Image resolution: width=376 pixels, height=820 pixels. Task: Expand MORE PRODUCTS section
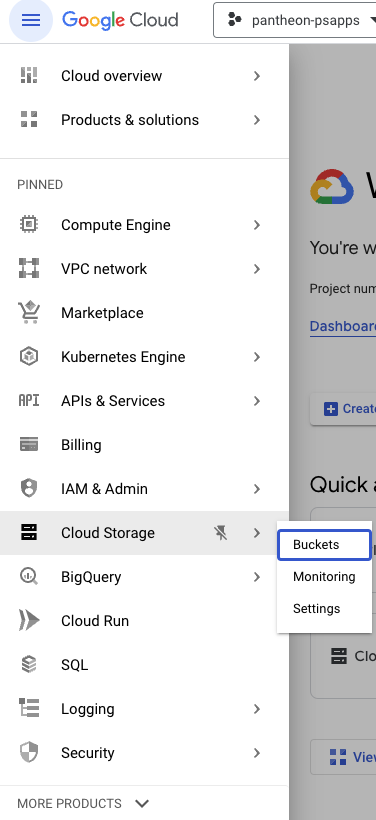point(83,803)
